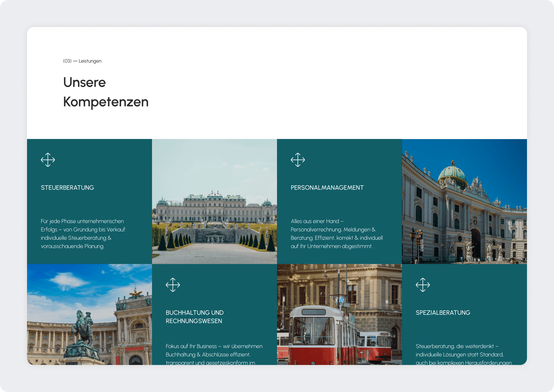Click the arrows icon above Spezialberatung
This screenshot has width=554, height=392.
click(x=423, y=285)
